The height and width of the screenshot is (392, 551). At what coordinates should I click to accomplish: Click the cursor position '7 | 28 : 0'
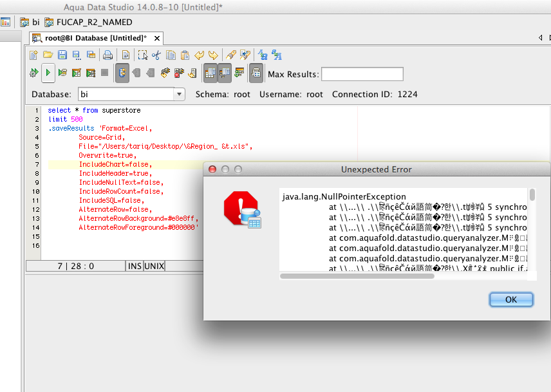point(76,266)
